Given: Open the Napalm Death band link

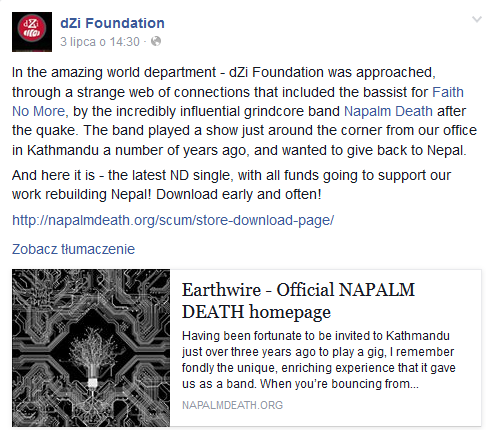Looking at the screenshot, I should point(388,111).
